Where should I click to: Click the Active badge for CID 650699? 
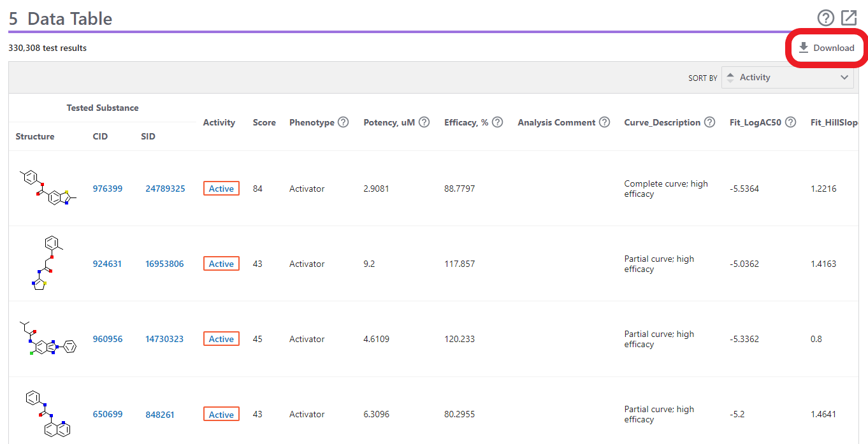[x=221, y=415]
